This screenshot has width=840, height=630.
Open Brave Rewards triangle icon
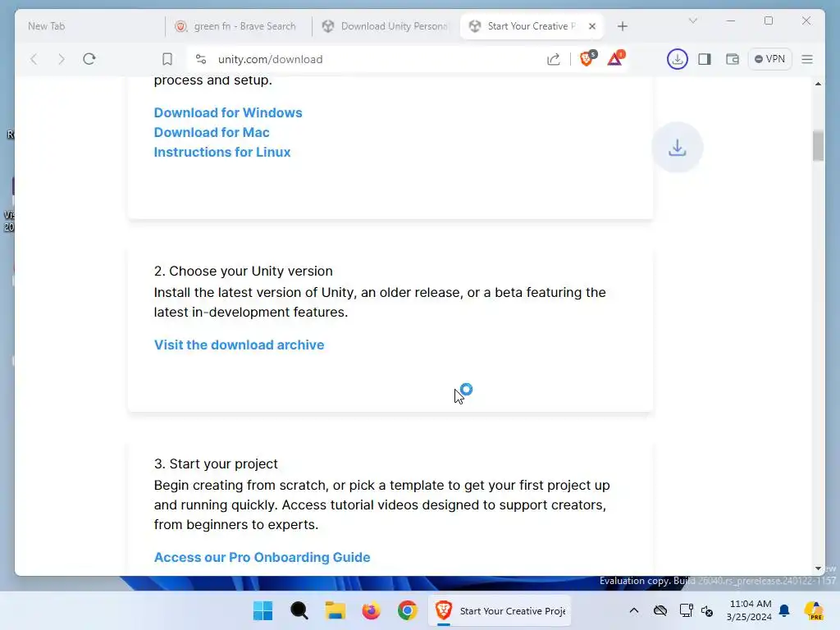pyautogui.click(x=615, y=58)
